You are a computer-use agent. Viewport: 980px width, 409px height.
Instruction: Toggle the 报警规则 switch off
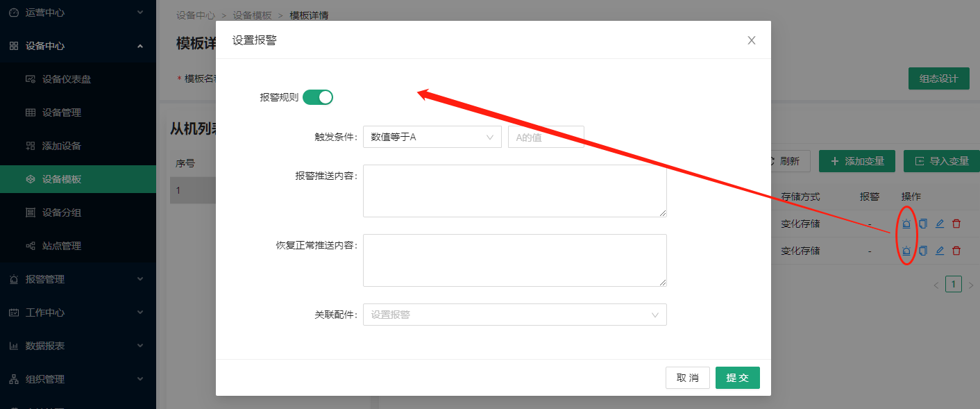pyautogui.click(x=318, y=97)
